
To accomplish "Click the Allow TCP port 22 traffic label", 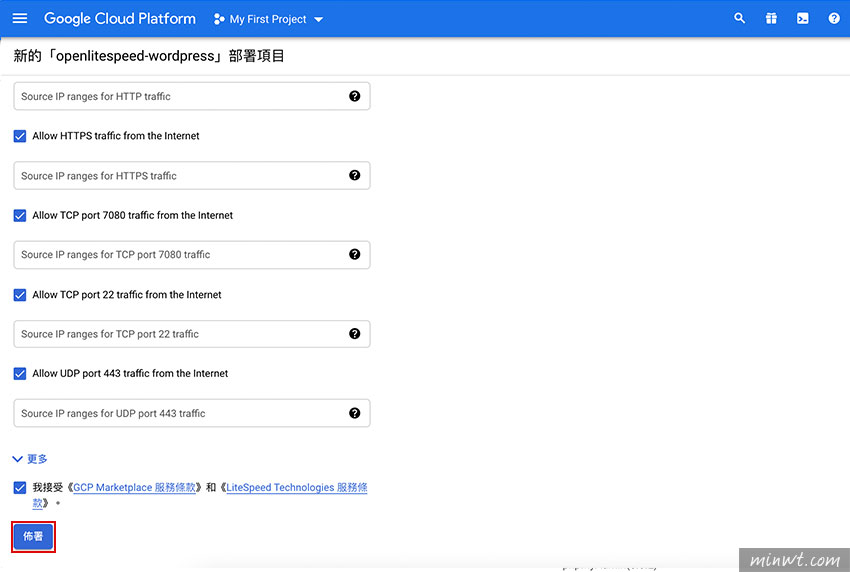I will [127, 295].
